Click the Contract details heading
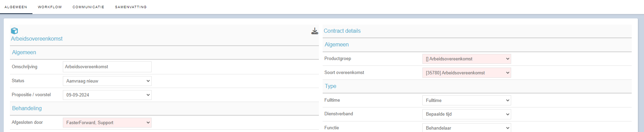644x132 pixels. click(342, 31)
